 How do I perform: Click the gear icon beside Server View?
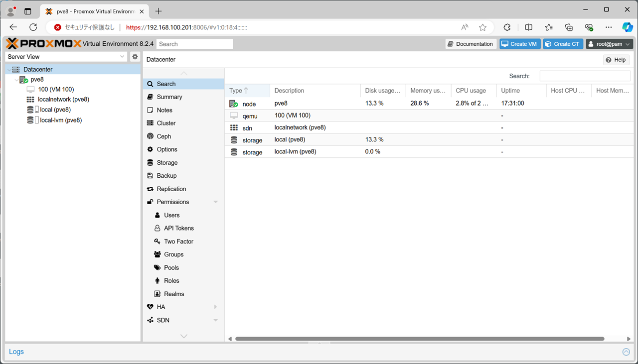(x=135, y=57)
